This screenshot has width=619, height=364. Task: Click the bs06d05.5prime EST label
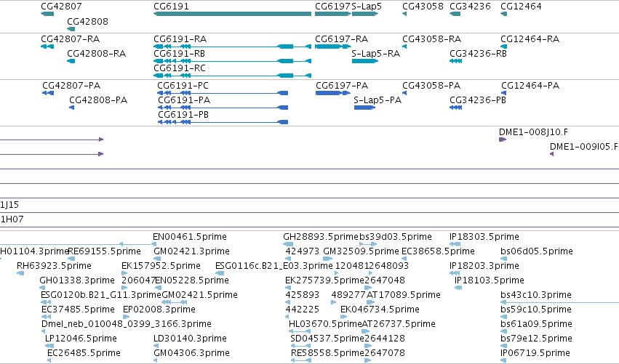pyautogui.click(x=537, y=251)
